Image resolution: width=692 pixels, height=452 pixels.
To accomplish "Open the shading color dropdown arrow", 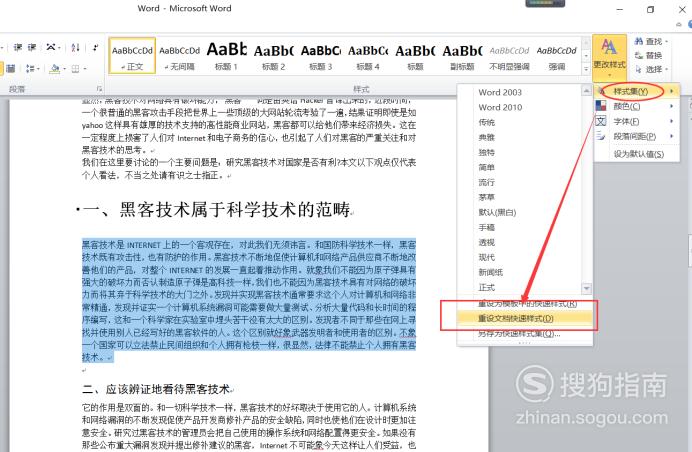I will point(64,68).
